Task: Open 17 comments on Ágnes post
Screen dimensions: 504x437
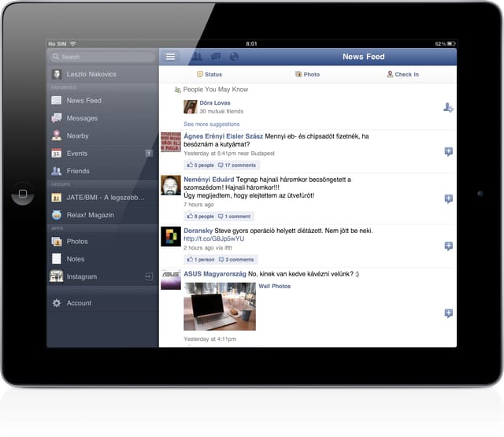Action: pos(237,165)
